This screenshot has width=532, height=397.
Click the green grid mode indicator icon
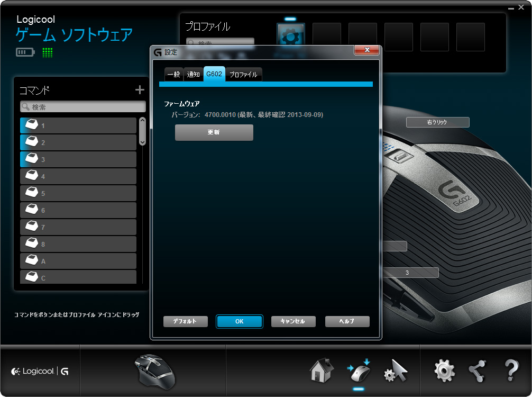48,52
